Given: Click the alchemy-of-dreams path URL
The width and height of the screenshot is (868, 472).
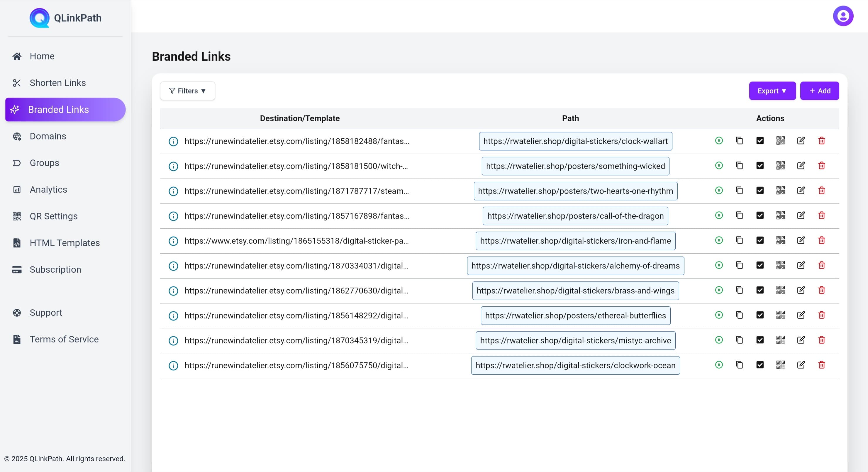Looking at the screenshot, I should click(576, 266).
